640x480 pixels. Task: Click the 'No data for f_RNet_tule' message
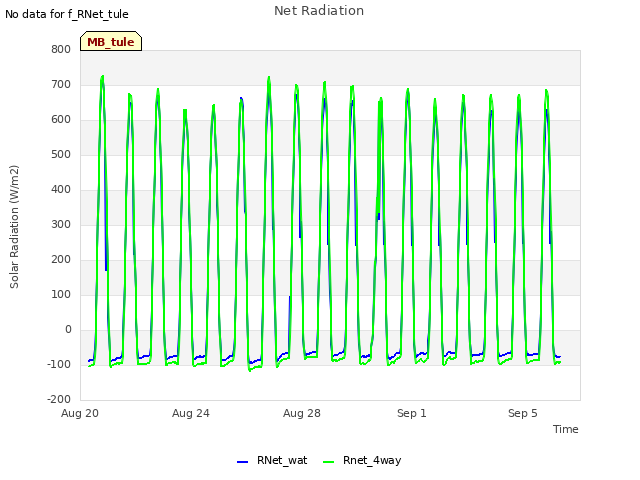pos(67,14)
